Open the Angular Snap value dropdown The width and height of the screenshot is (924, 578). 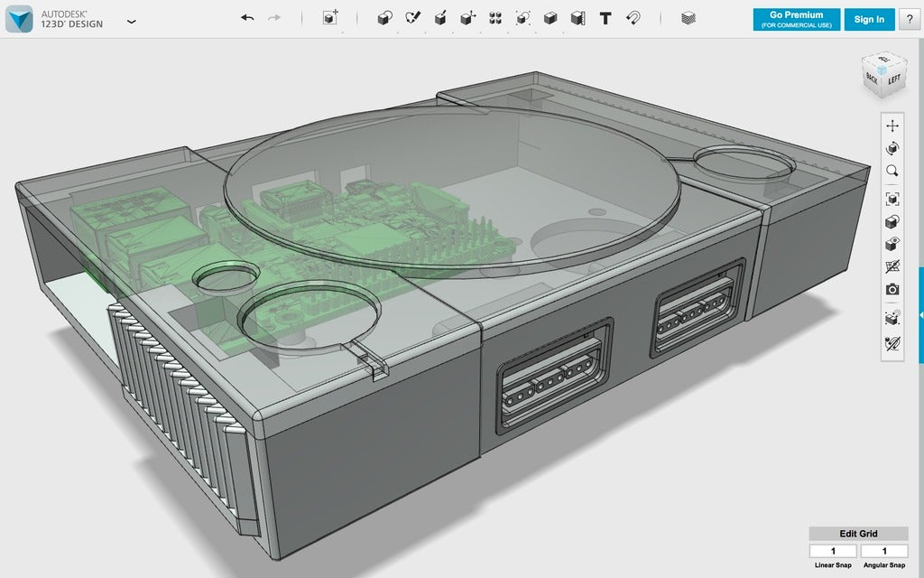[x=884, y=551]
